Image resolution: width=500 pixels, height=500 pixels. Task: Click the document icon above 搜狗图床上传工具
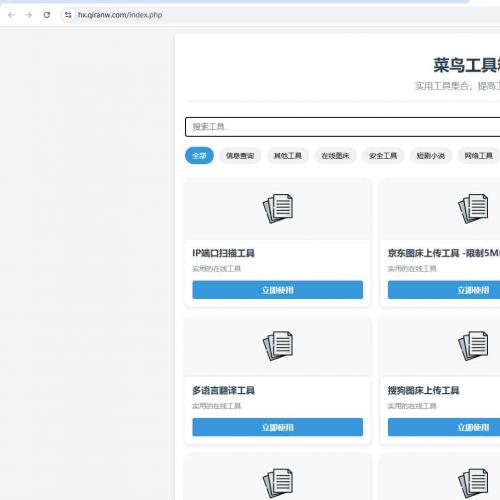(x=473, y=346)
